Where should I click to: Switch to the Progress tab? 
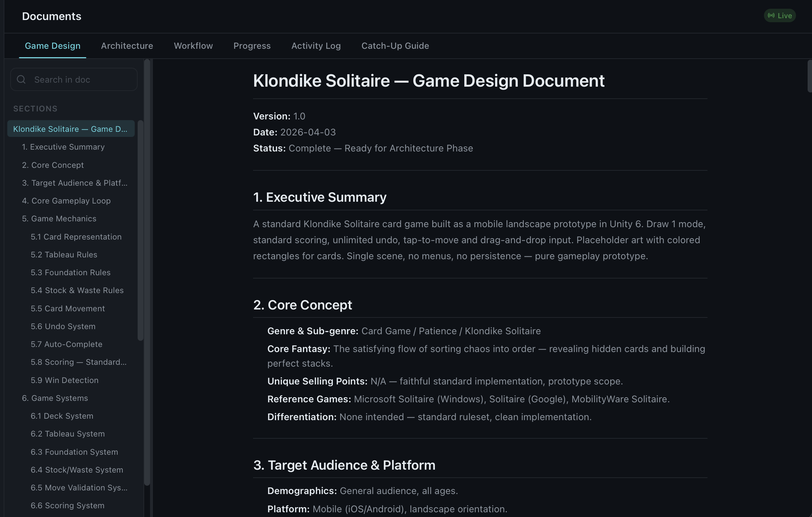click(252, 46)
